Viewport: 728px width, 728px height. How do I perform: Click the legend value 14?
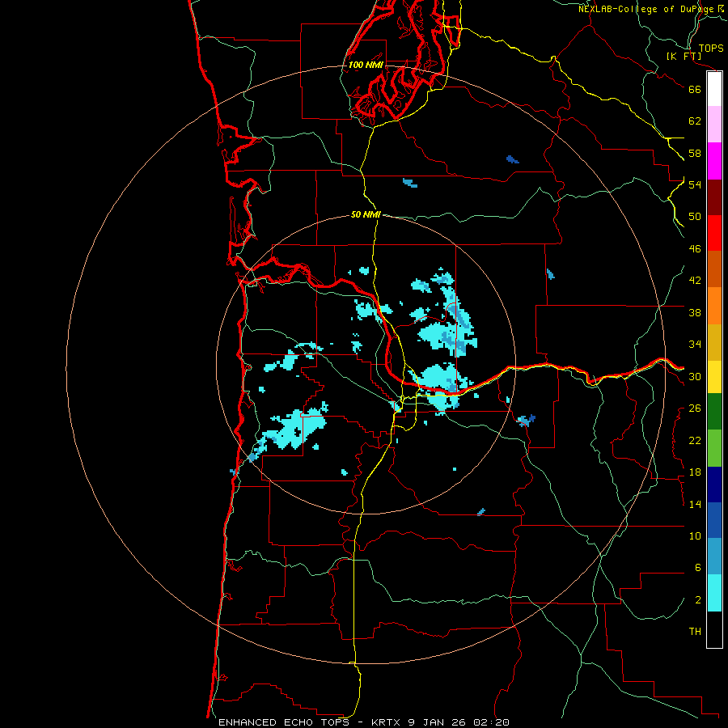point(695,504)
